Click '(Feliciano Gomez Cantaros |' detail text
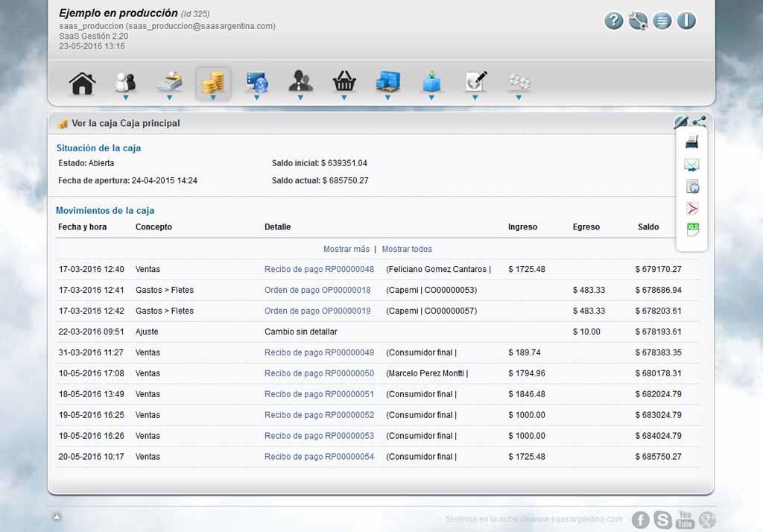Viewport: 763px width, 532px height. [438, 269]
